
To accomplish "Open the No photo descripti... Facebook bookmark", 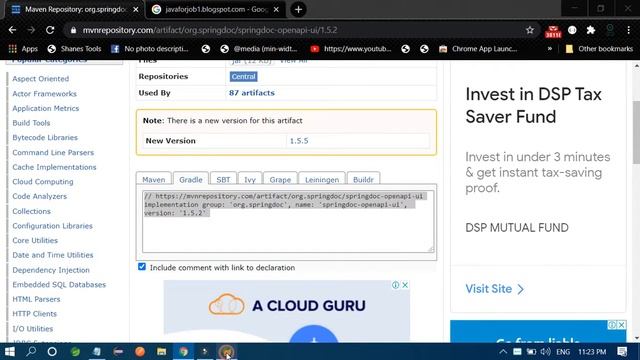I will [x=149, y=49].
